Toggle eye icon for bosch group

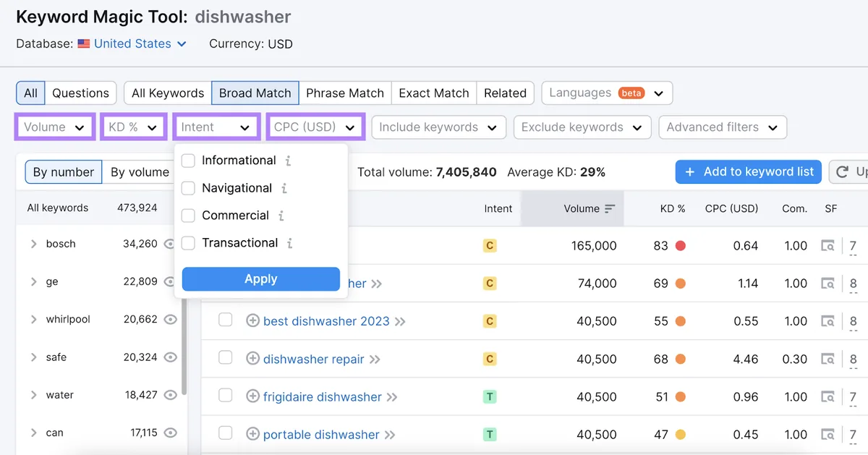tap(171, 244)
